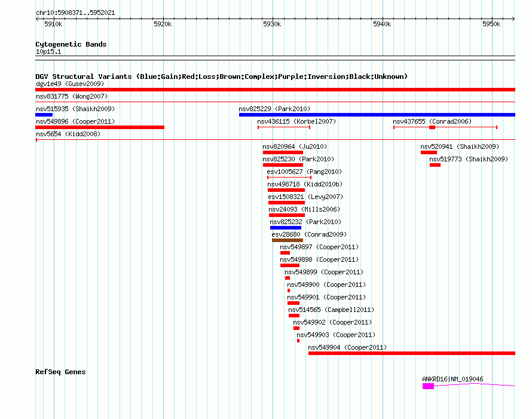The width and height of the screenshot is (532, 419).
Task: Click the 5910k ruler tick label
Action: coord(53,24)
